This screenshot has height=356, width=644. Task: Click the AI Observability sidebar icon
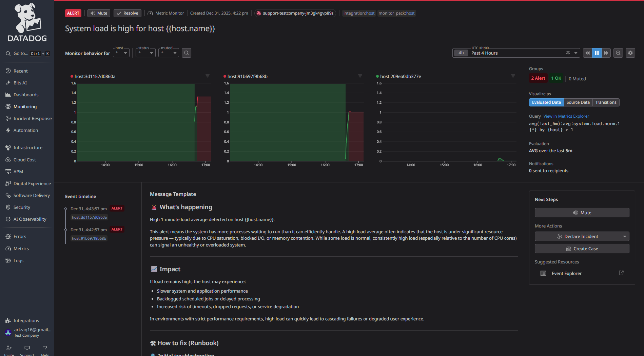tap(8, 219)
